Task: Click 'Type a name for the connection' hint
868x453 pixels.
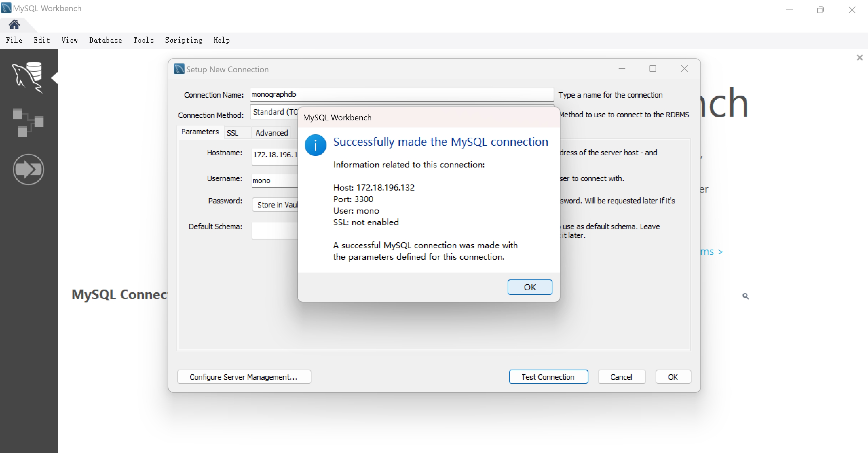Action: pos(610,95)
